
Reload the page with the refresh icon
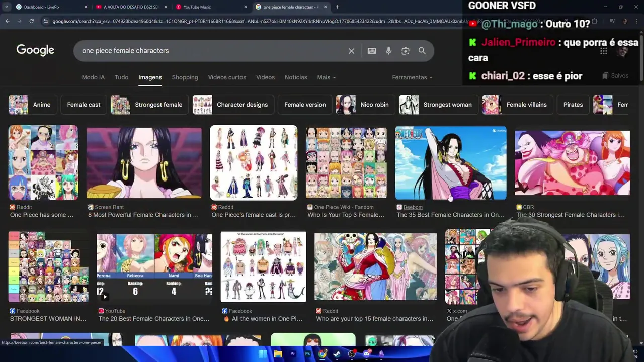(31, 21)
